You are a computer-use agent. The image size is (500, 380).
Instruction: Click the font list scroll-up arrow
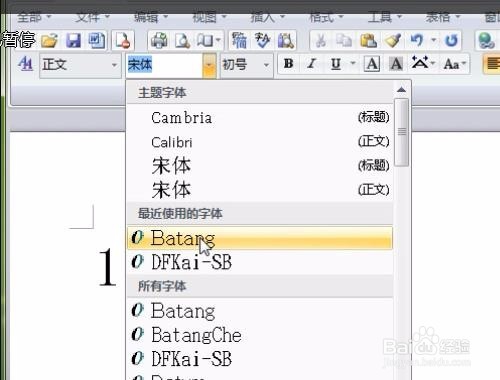[402, 89]
